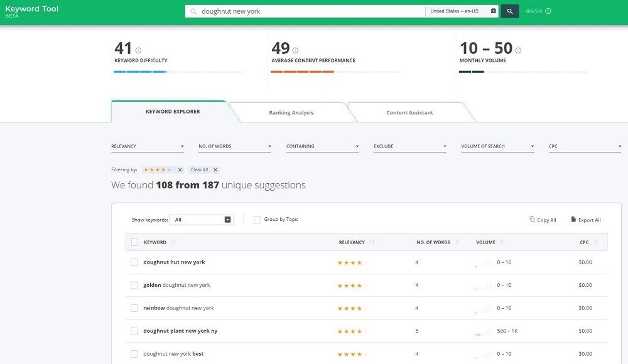Click the $0.00 CPC of doughnut hut new york
The width and height of the screenshot is (628, 364).
click(585, 262)
